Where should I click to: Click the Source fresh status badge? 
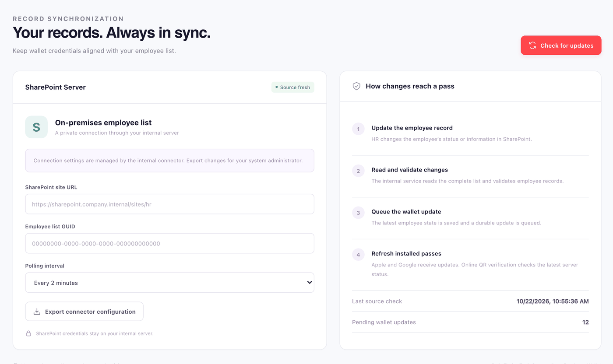tap(292, 87)
